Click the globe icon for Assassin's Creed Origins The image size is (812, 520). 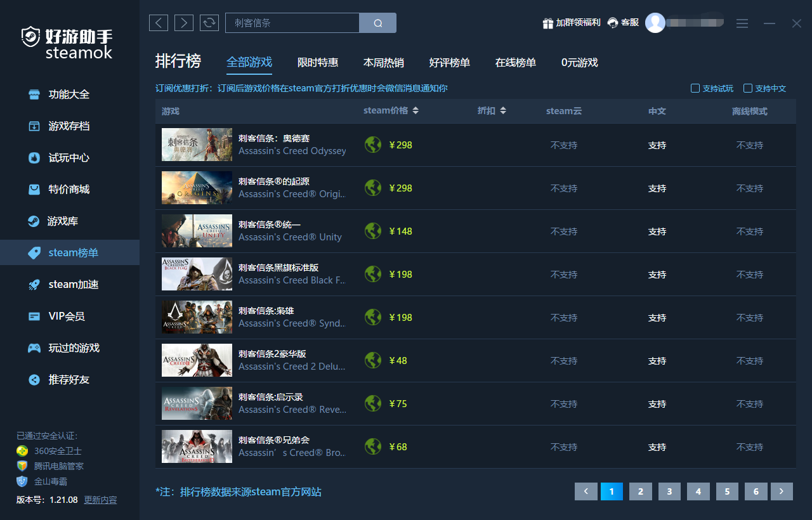click(373, 188)
